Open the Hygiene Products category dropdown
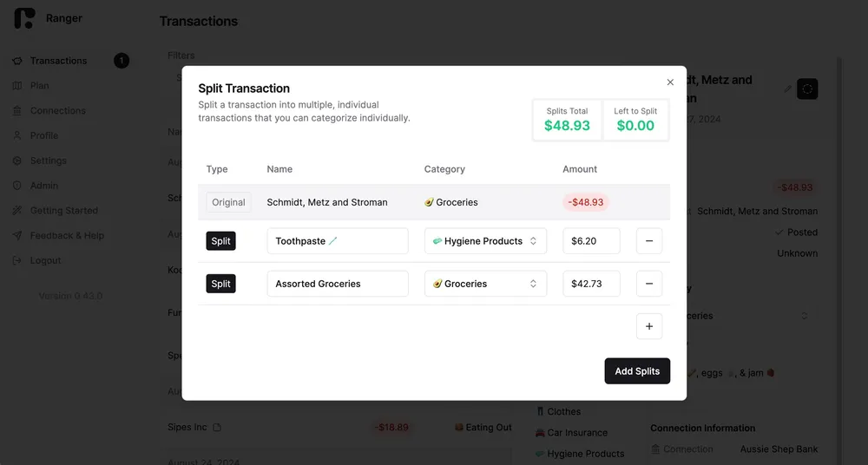The width and height of the screenshot is (868, 465). point(485,241)
